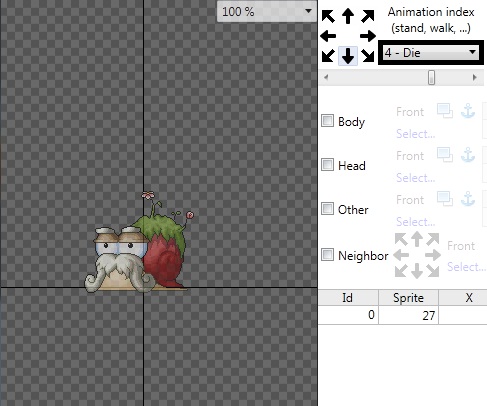Click the Head row's Select... link
The height and width of the screenshot is (406, 487).
(x=415, y=178)
